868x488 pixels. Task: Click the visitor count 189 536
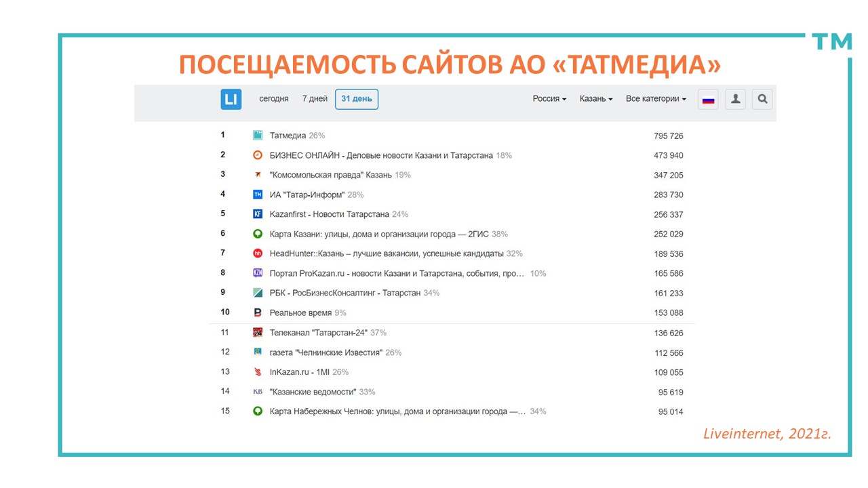[669, 254]
